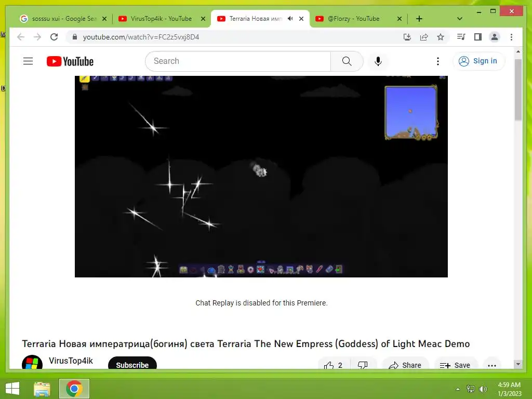Show hidden system tray icons

(458, 389)
